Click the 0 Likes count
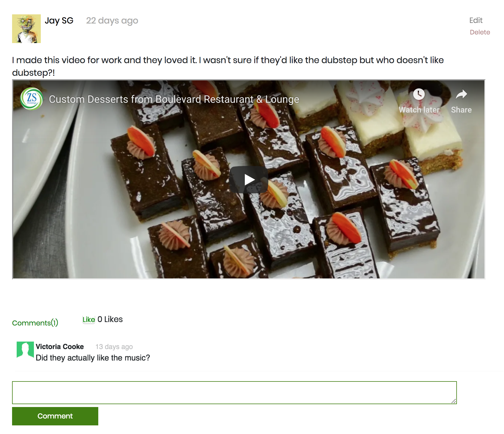 pos(110,319)
